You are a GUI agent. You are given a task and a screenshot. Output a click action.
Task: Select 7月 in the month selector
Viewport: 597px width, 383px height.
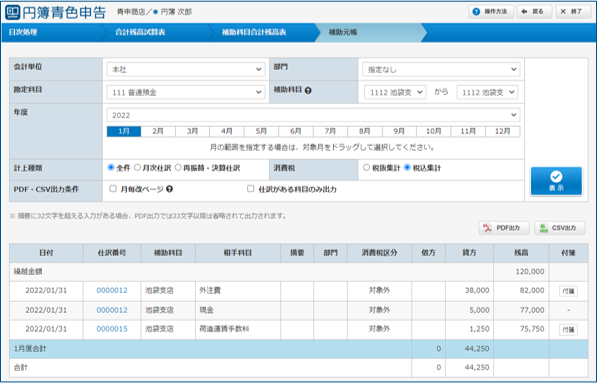tap(330, 131)
